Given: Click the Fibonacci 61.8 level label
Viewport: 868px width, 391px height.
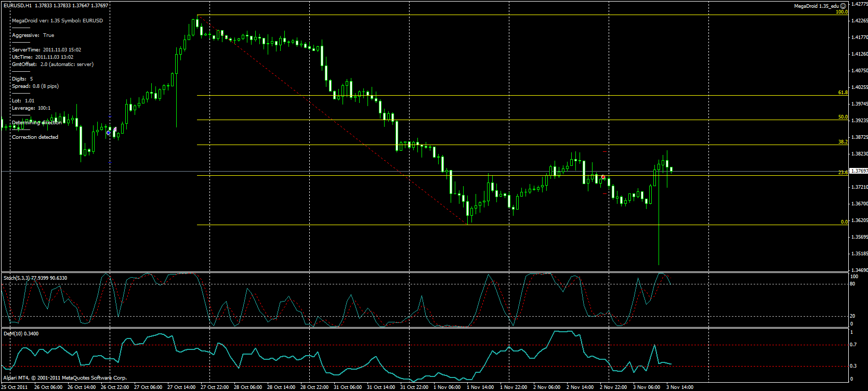Looking at the screenshot, I should [x=843, y=93].
